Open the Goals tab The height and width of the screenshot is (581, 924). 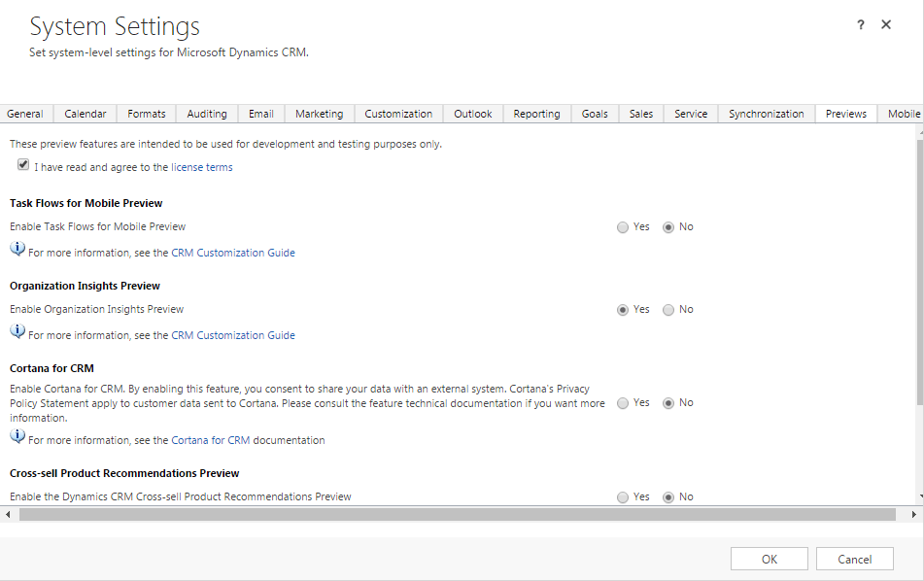595,114
